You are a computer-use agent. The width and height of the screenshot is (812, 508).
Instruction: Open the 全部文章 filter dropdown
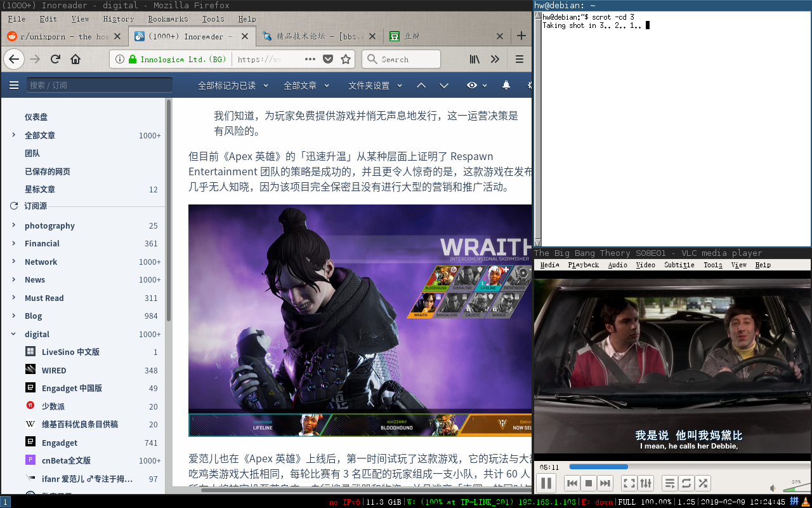tap(306, 85)
